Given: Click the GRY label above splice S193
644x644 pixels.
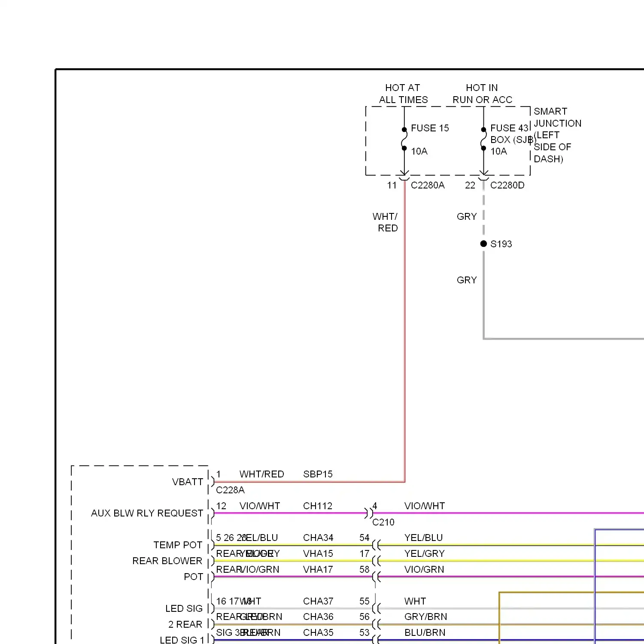Looking at the screenshot, I should tap(467, 216).
